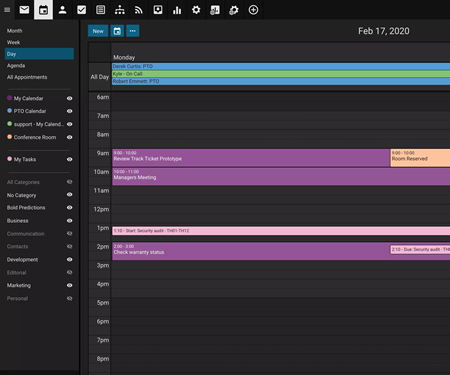This screenshot has width=450, height=375.
Task: Open the manage gear icon
Action: [x=234, y=10]
